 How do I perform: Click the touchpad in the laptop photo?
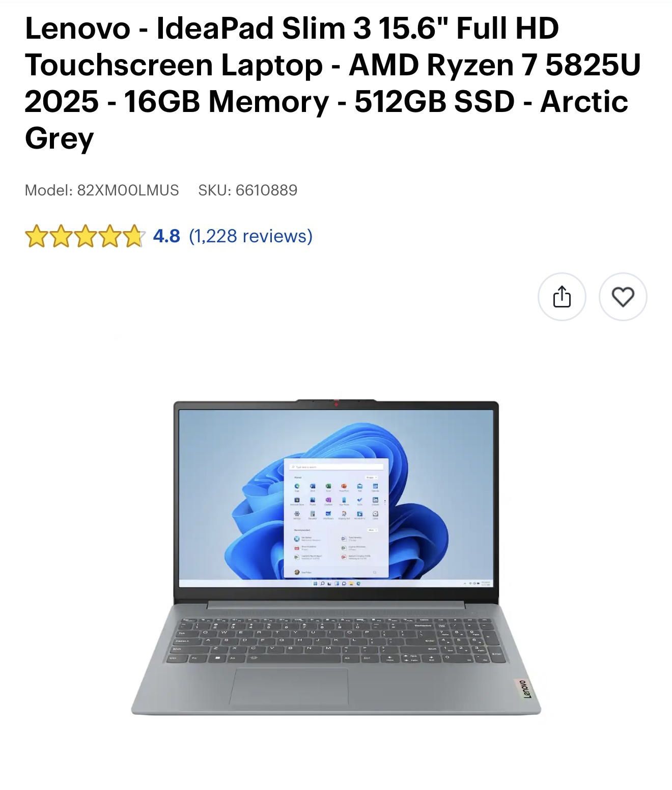pos(289,686)
